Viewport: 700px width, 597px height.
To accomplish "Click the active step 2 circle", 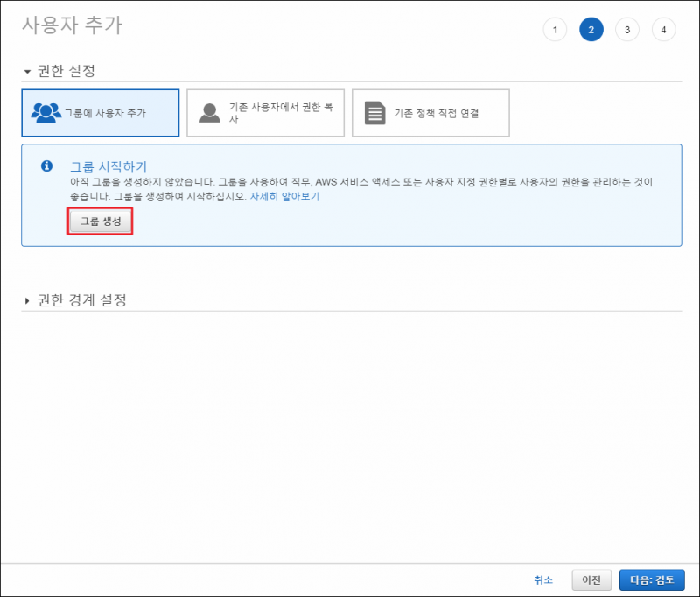I will coord(591,30).
